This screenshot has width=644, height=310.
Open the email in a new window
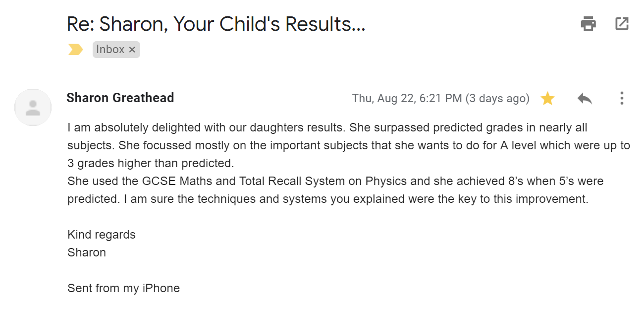622,24
